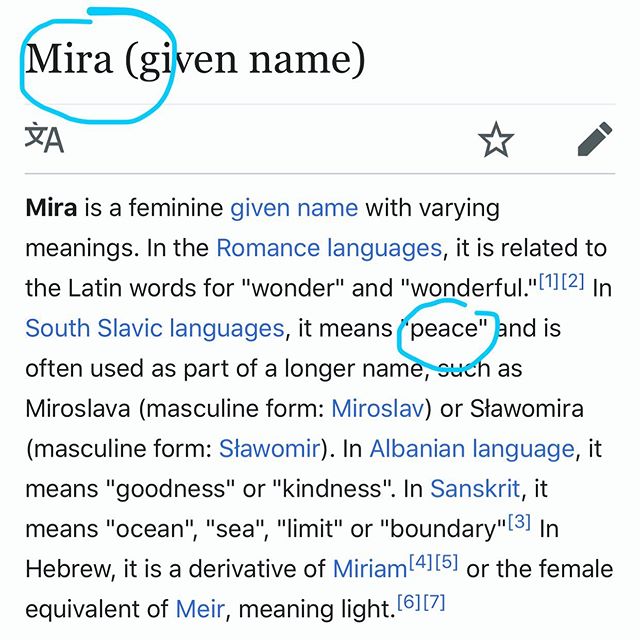Open the 'Sanskrit' link
The image size is (640, 640).
(x=475, y=488)
